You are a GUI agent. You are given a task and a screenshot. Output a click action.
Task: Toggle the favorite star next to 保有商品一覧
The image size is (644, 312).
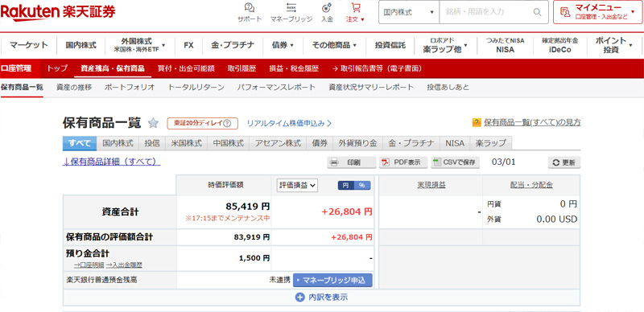click(153, 123)
